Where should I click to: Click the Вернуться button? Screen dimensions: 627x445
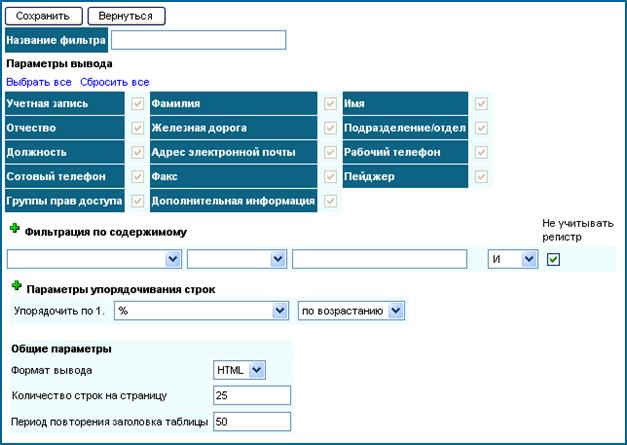click(126, 16)
